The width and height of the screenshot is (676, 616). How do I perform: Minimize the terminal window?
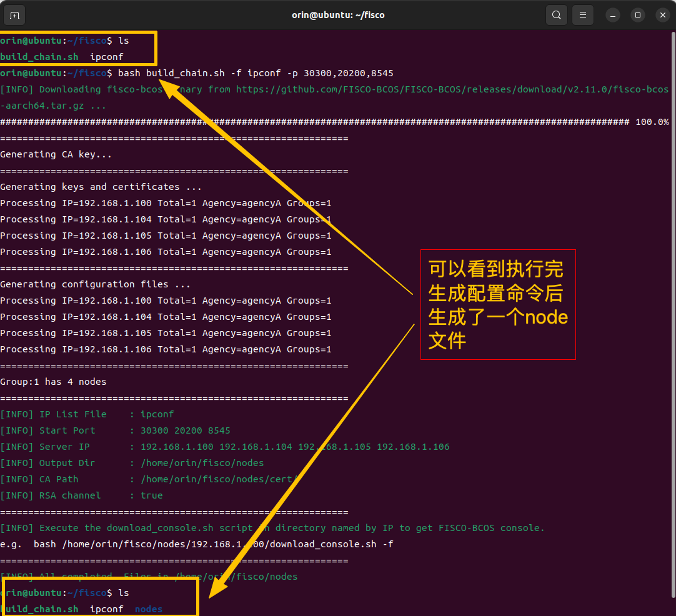pos(613,16)
